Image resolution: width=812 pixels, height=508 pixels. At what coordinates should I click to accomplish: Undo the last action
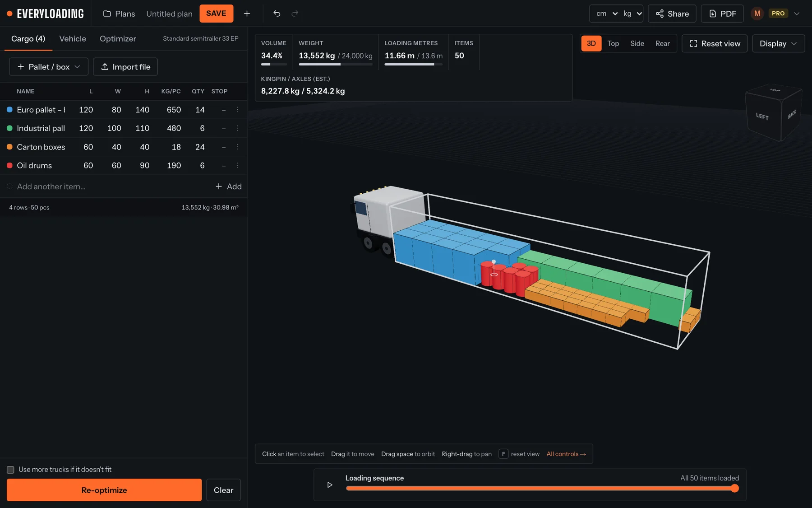277,14
